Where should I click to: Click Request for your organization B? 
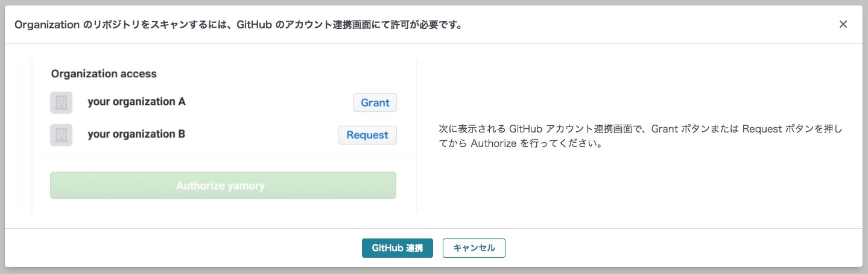(x=367, y=135)
